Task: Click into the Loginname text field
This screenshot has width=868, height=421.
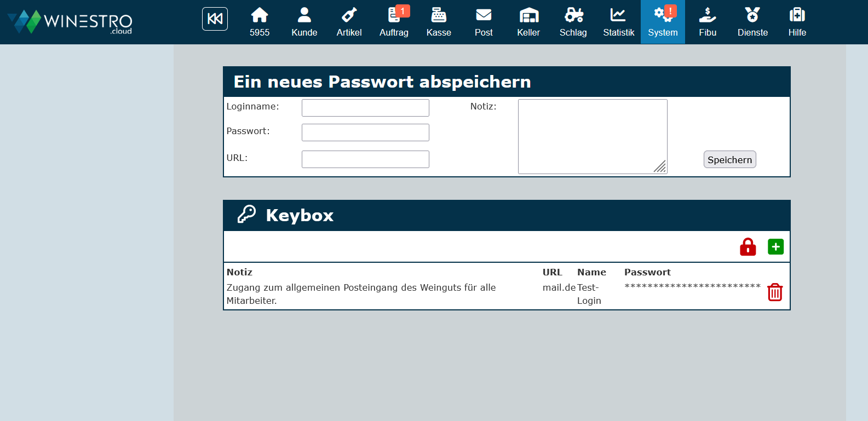Action: pos(365,108)
